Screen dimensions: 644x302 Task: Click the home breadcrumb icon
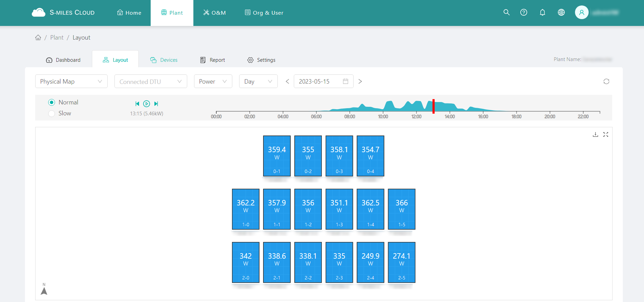coord(38,38)
